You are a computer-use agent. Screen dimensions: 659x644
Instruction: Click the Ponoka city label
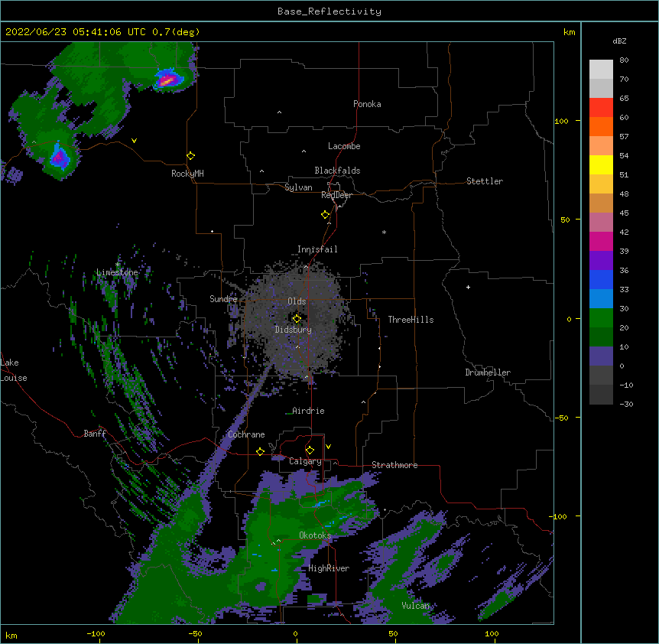coord(367,104)
